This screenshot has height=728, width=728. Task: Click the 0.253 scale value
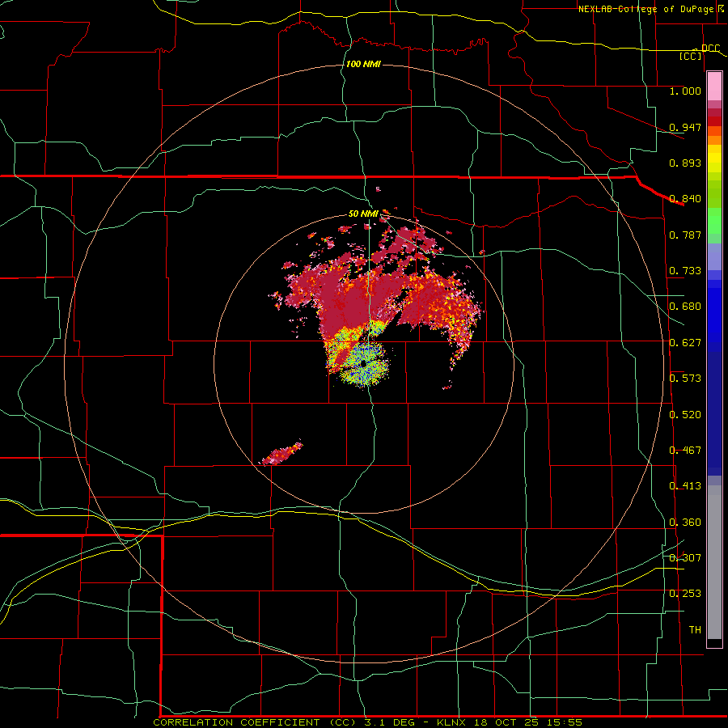(685, 594)
